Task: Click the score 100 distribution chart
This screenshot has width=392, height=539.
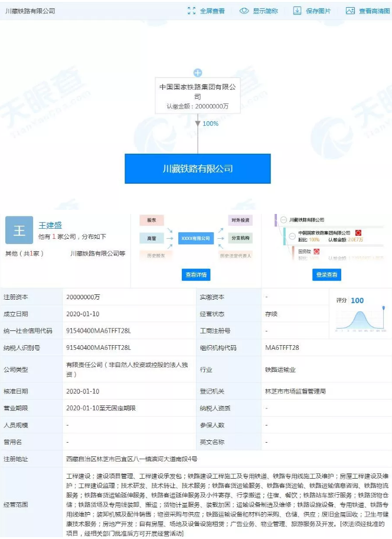Action: [360, 319]
